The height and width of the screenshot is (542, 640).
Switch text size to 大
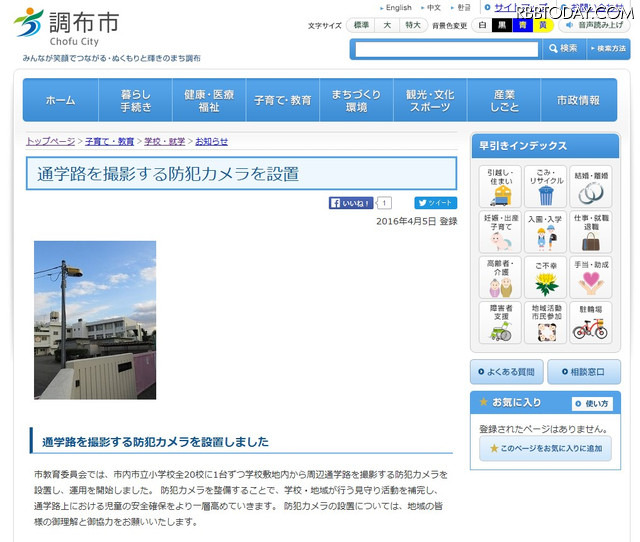(x=387, y=25)
